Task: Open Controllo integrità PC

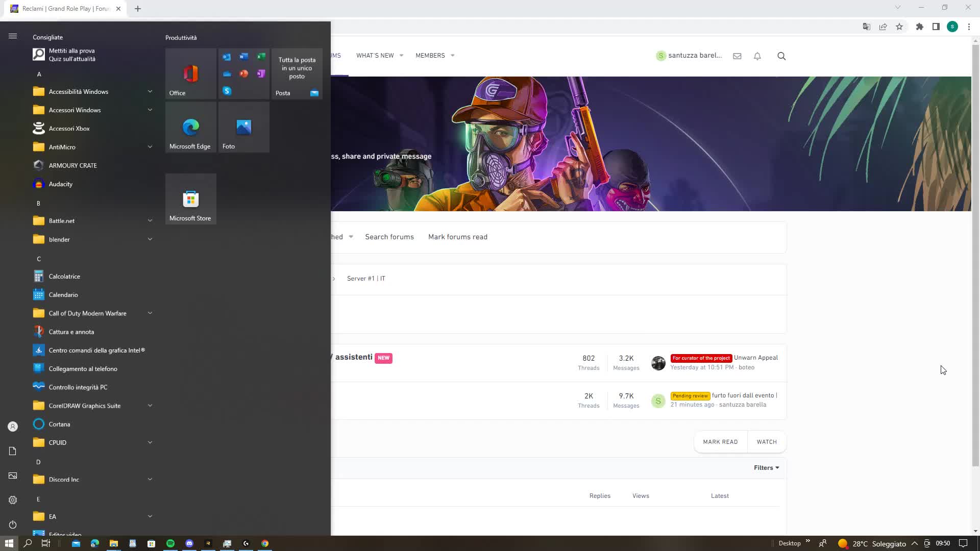Action: pos(92,387)
